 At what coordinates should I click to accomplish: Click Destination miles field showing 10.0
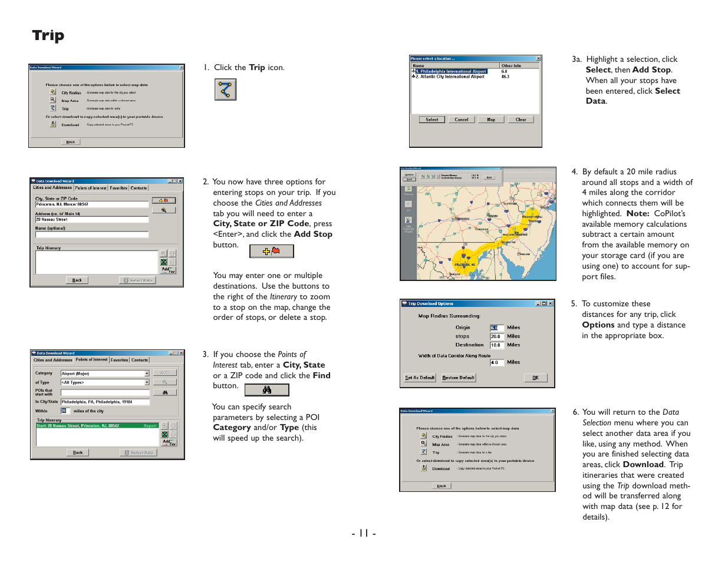(497, 345)
